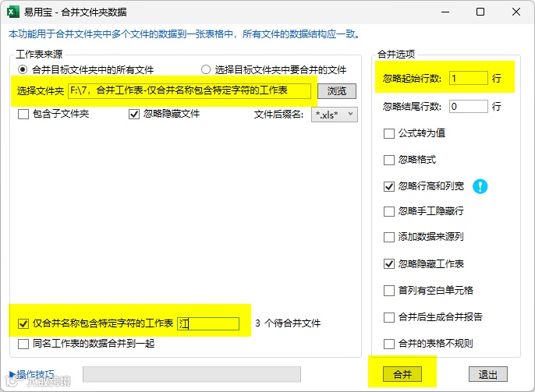Click the text 3 个待合并文件

click(x=288, y=323)
